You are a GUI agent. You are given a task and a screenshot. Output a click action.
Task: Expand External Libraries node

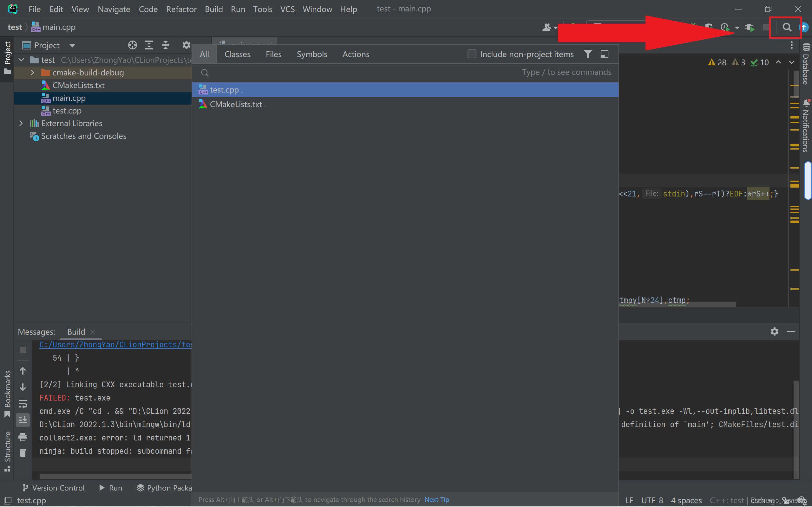pos(21,123)
